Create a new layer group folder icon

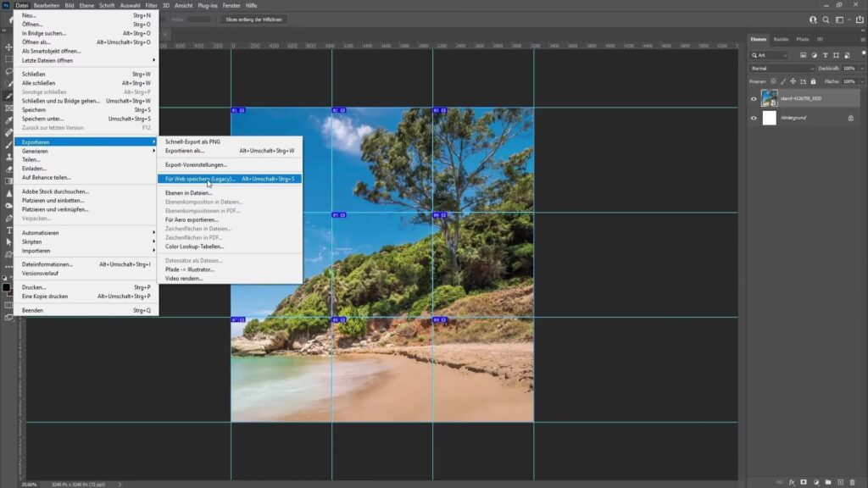828,482
